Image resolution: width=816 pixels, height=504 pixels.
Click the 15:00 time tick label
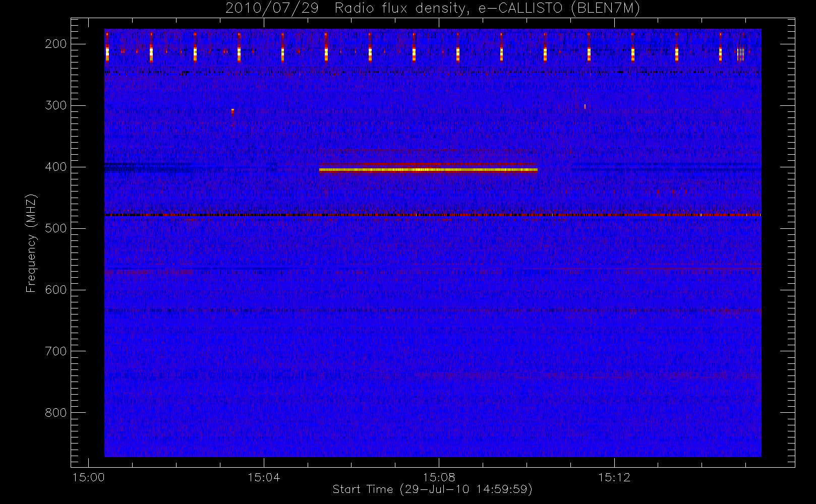(x=89, y=477)
